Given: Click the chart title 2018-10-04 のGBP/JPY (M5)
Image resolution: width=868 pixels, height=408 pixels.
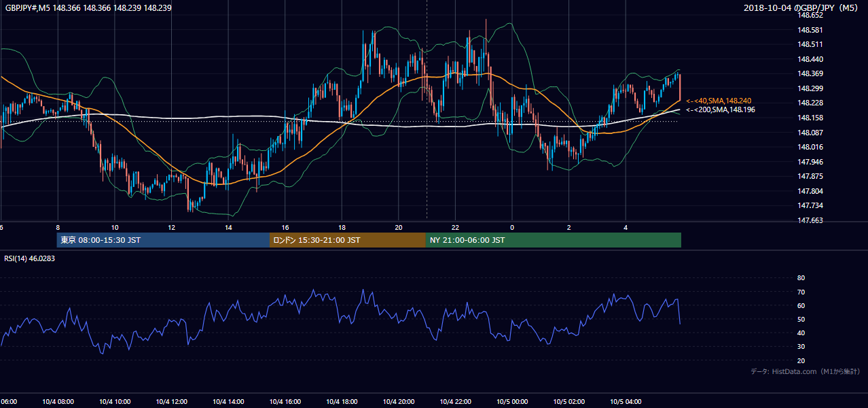Looking at the screenshot, I should pyautogui.click(x=802, y=8).
